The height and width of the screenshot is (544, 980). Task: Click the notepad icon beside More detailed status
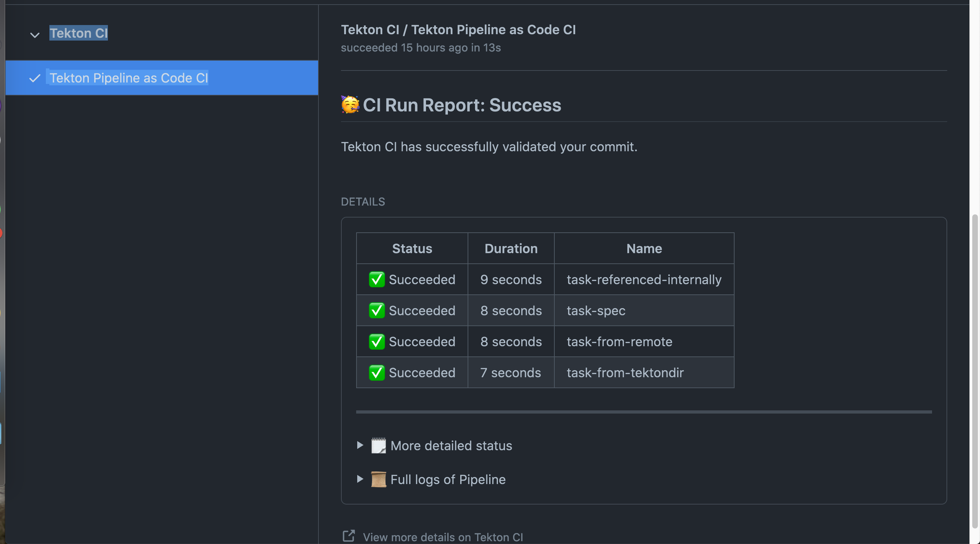[378, 446]
